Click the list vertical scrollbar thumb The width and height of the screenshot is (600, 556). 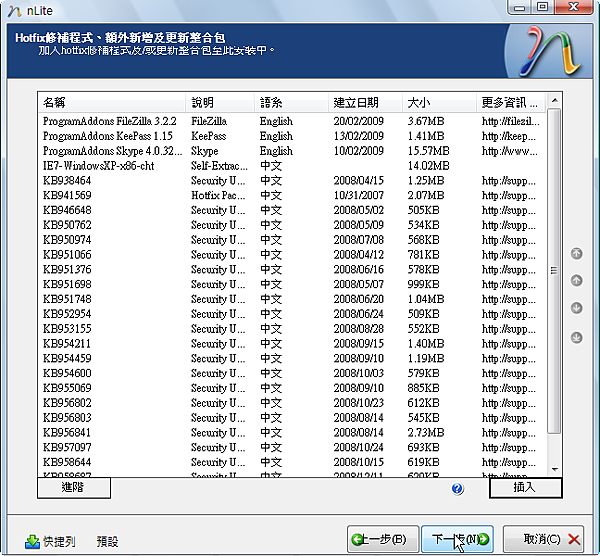[x=554, y=271]
